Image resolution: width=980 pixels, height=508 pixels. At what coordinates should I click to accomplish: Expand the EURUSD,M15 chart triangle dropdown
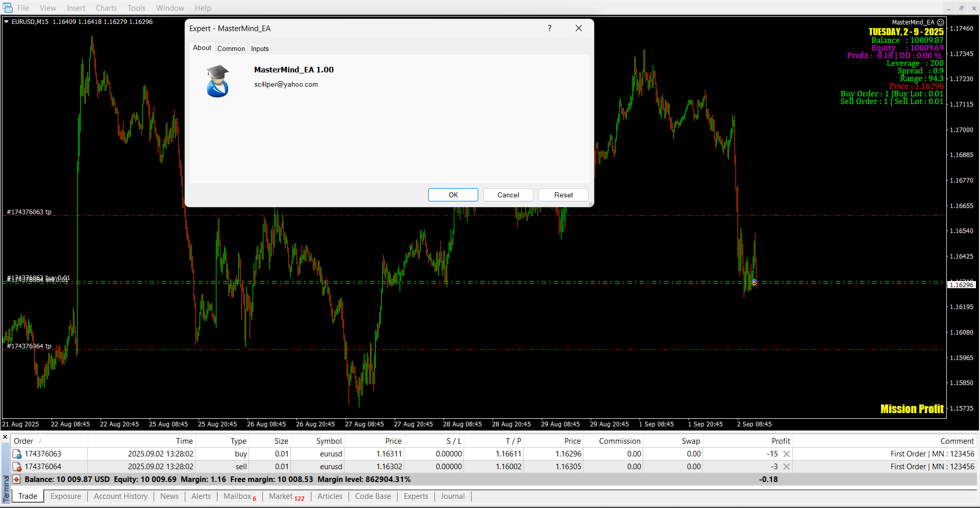6,22
